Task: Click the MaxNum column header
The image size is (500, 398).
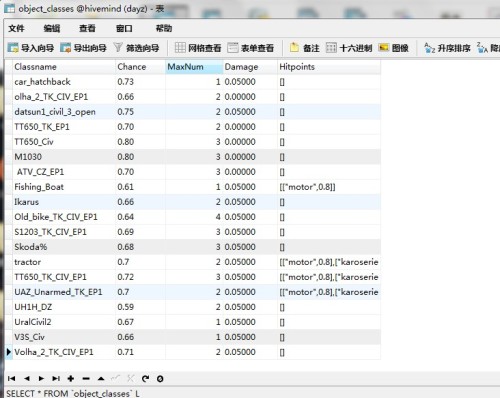Action: tap(194, 67)
